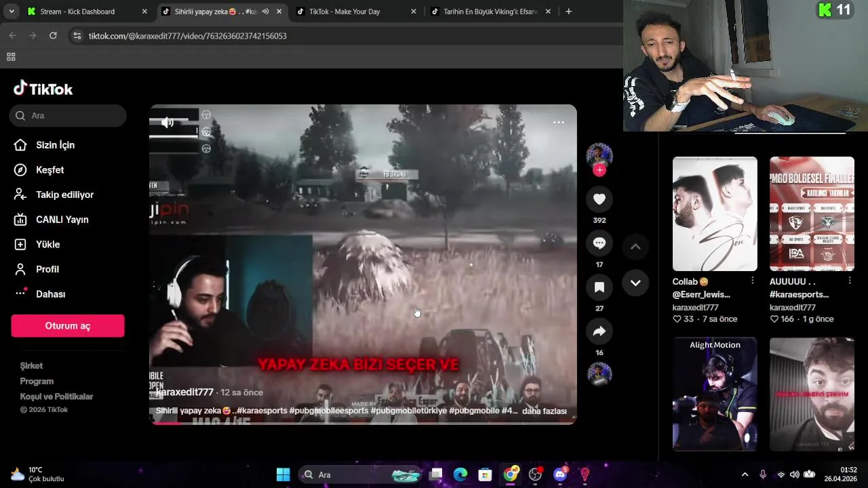The image size is (868, 488).
Task: Open the Windows Start menu
Action: 283,474
